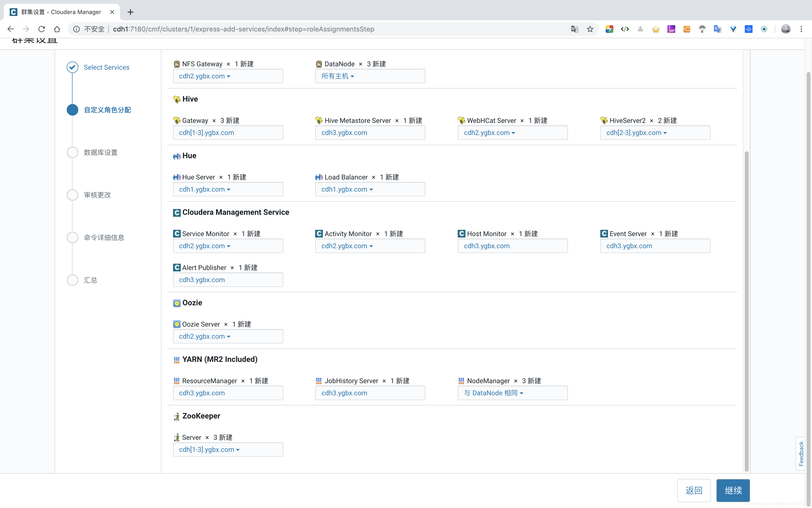812x508 pixels.
Task: Click the Oozie service icon
Action: (x=177, y=303)
